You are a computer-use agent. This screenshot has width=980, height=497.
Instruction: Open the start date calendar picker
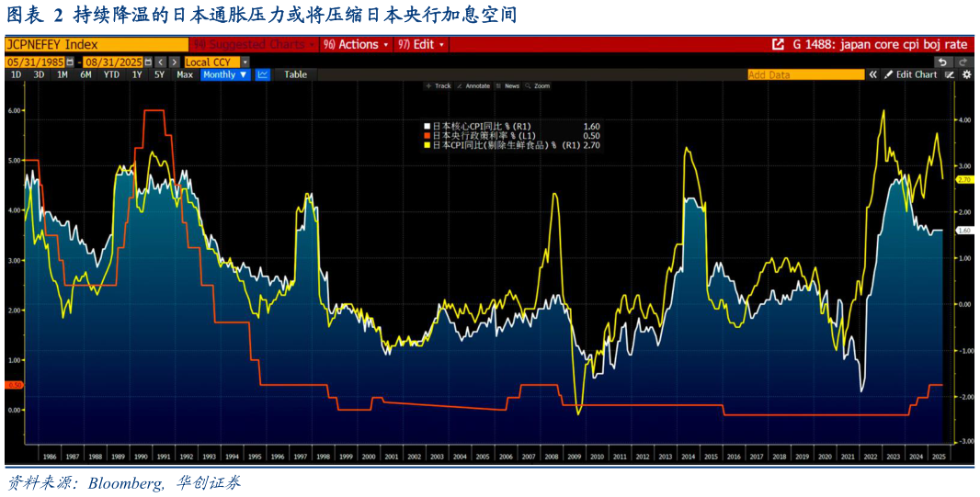coord(70,62)
